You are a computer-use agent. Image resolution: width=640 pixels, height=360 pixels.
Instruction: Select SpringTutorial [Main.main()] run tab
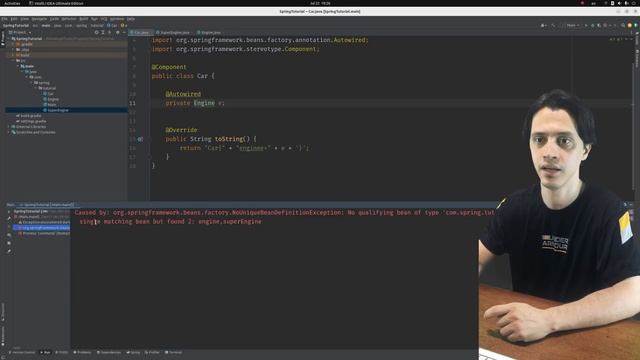pos(47,205)
